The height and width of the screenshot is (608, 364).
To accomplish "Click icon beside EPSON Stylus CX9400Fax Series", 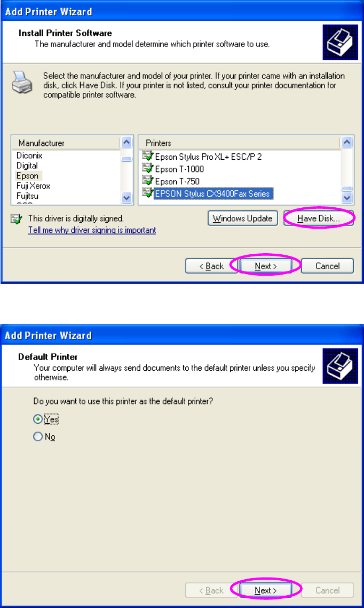I will click(147, 192).
